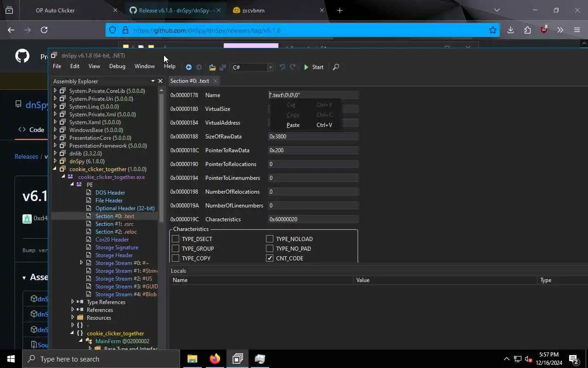Toggle the TYPE_COPY checkbox
Screen dimensions: 588x368
click(x=175, y=258)
